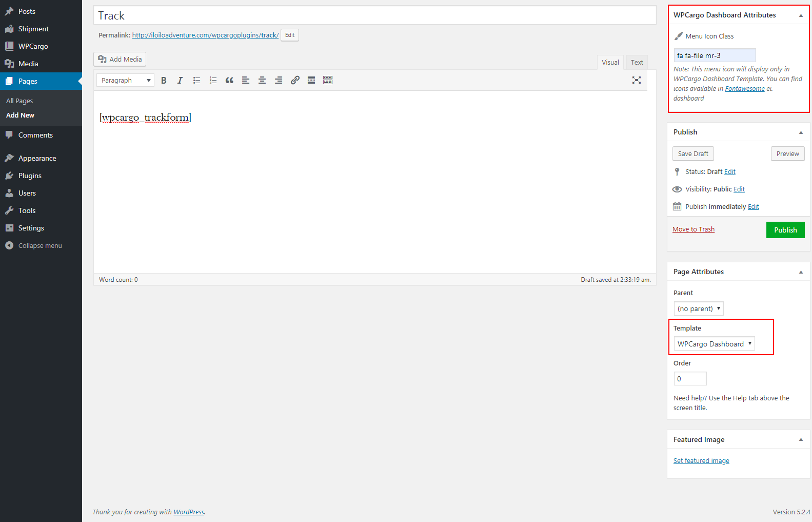Click the Word count status text
Screen dimensions: 812x522
[x=118, y=280]
